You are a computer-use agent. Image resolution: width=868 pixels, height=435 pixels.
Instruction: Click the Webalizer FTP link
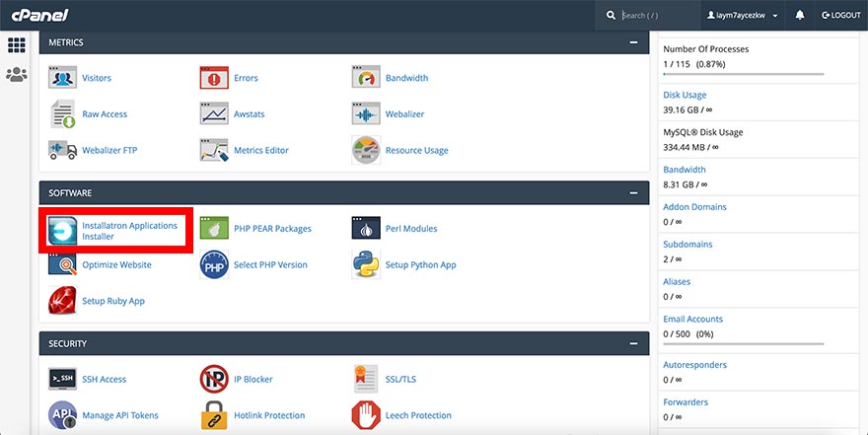pyautogui.click(x=109, y=150)
